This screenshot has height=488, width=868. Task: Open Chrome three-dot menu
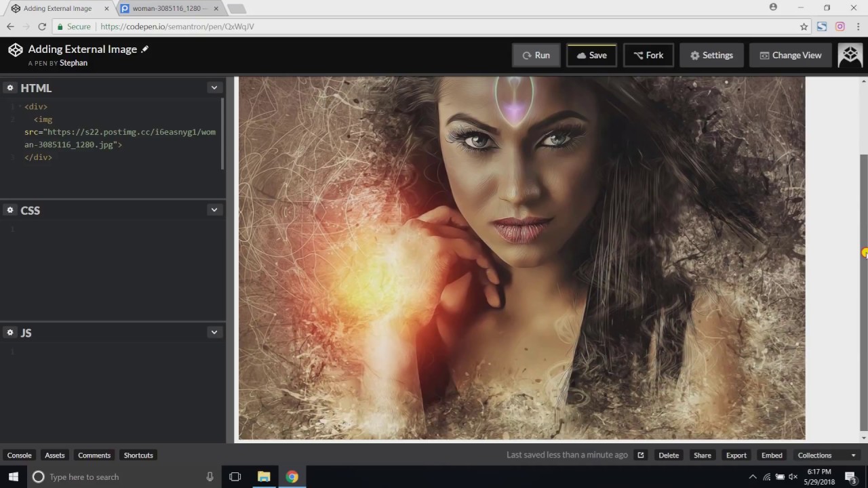coord(857,26)
